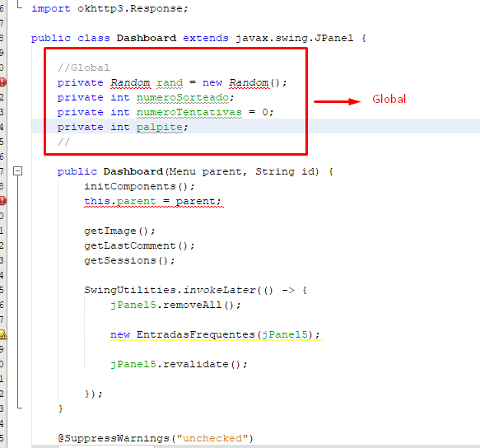Click the warning icon beside EntradasFrequentes line
Screen dimensions: 480x448
(2, 334)
